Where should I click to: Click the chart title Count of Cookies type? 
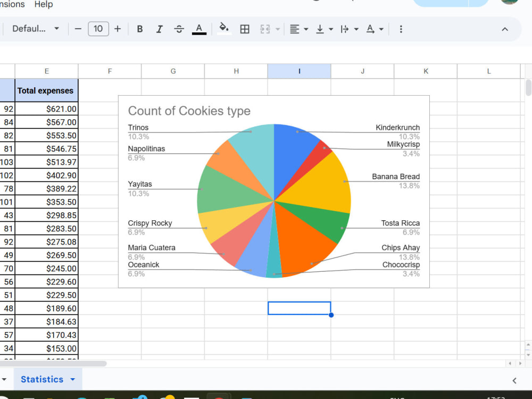point(189,111)
